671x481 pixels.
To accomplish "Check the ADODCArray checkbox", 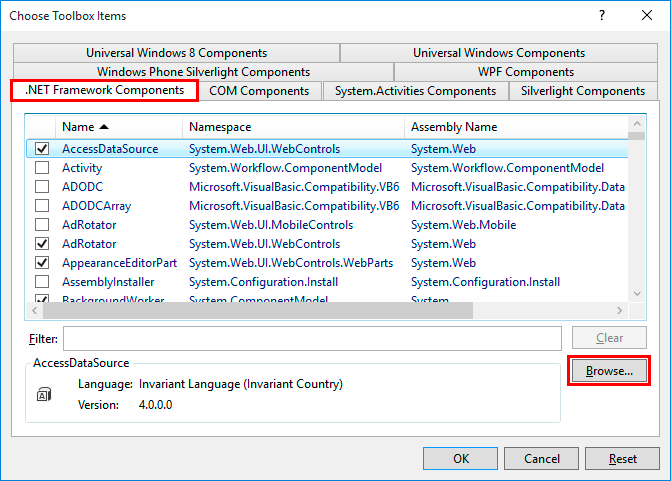I will [x=42, y=205].
